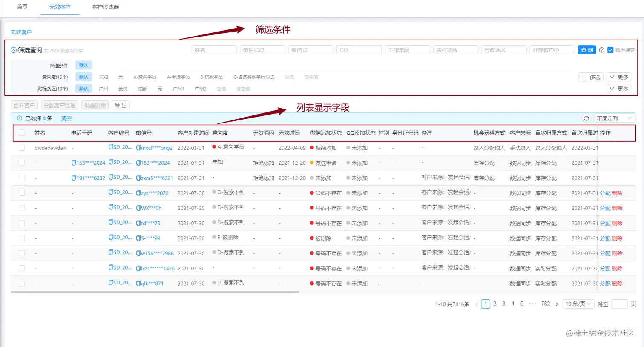Check the row with WeChat zxm5****6321
This screenshot has height=347, width=644.
click(x=22, y=178)
